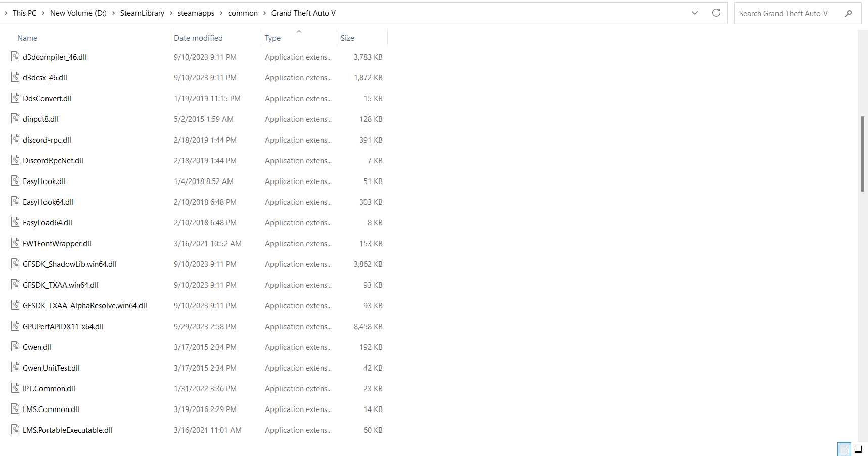Click the vertical scrollbar thumb
868x456 pixels.
pyautogui.click(x=863, y=154)
